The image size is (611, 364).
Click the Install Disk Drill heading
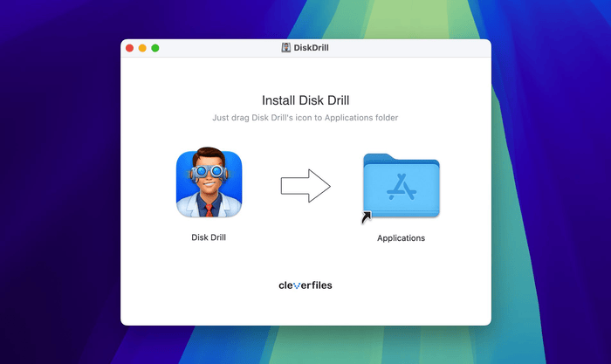pos(305,100)
